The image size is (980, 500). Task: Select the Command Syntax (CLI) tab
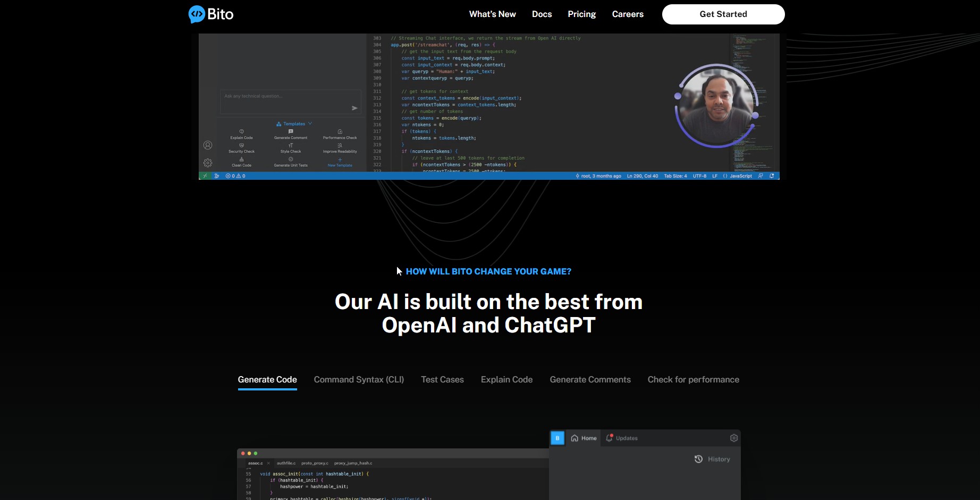359,379
